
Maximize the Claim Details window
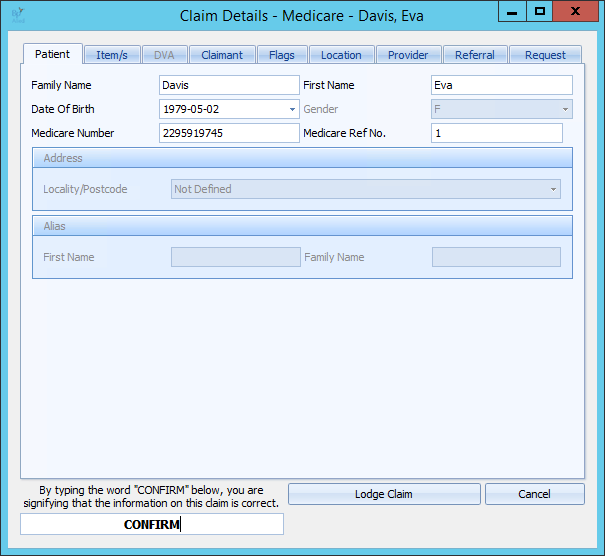[540, 12]
